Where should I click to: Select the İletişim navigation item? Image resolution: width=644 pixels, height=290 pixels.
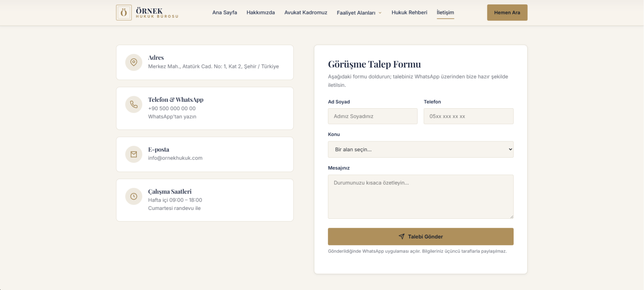(x=445, y=12)
